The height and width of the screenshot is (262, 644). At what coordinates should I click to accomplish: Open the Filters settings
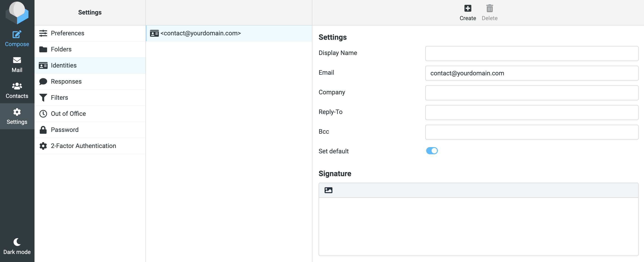point(59,97)
